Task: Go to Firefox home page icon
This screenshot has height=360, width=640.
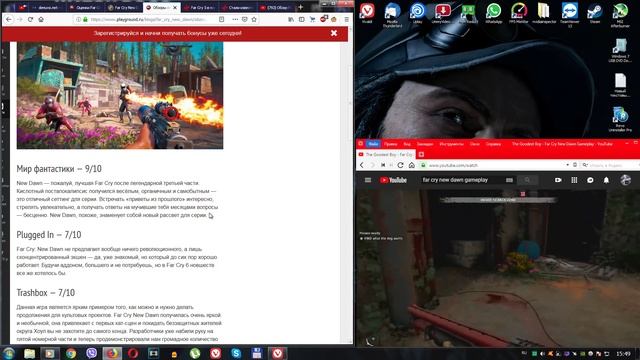Action: coord(41,19)
